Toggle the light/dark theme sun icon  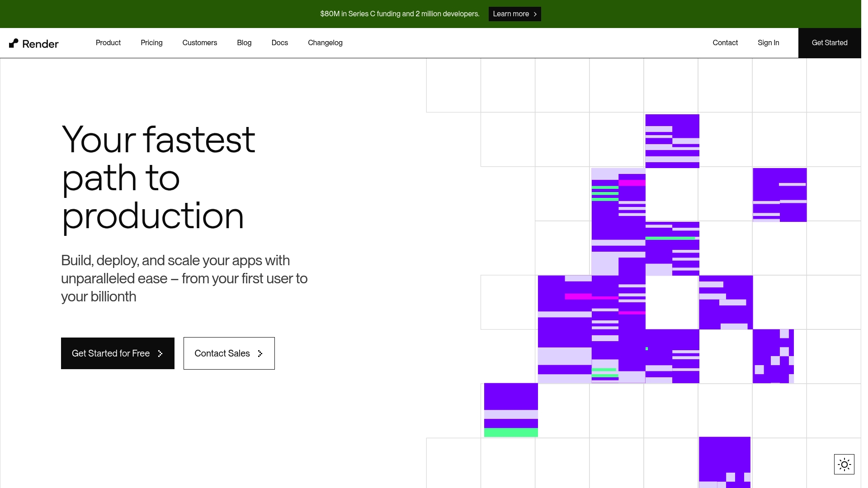844,464
